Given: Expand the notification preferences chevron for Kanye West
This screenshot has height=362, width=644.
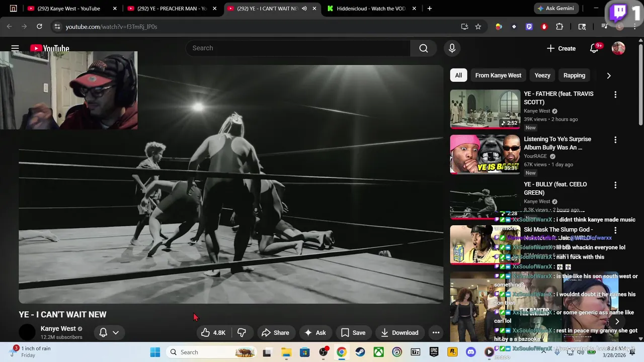Looking at the screenshot, I should [x=116, y=332].
